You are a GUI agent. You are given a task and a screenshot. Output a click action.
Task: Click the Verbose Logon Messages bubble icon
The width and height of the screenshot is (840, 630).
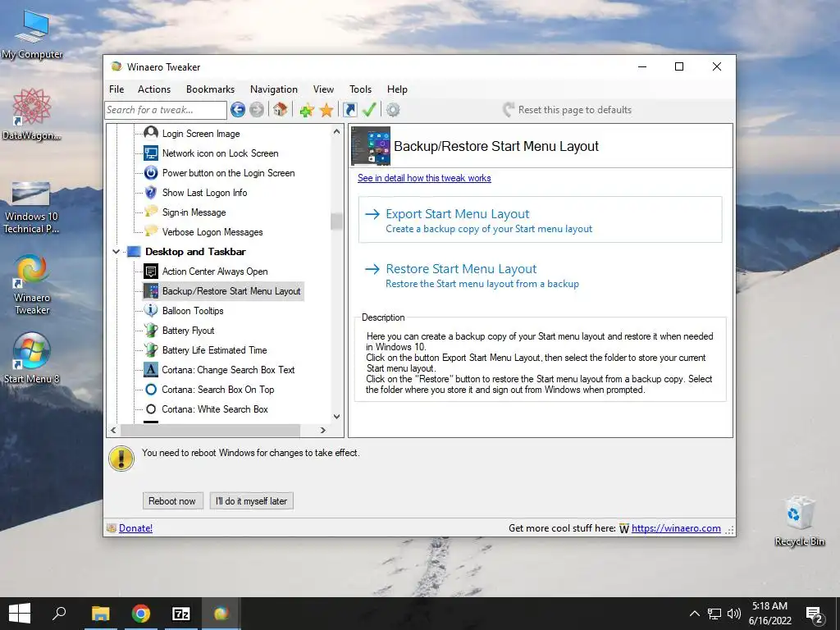pos(151,231)
